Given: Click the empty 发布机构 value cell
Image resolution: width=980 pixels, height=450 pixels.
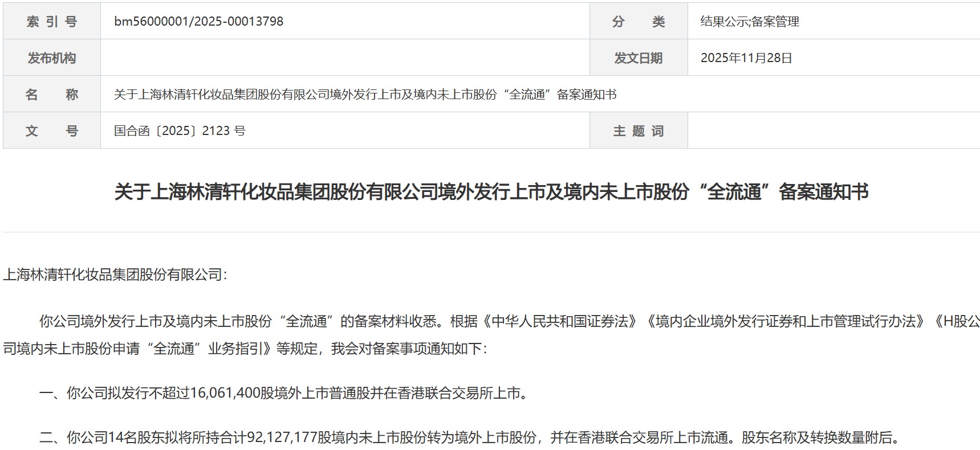Looking at the screenshot, I should tap(345, 58).
